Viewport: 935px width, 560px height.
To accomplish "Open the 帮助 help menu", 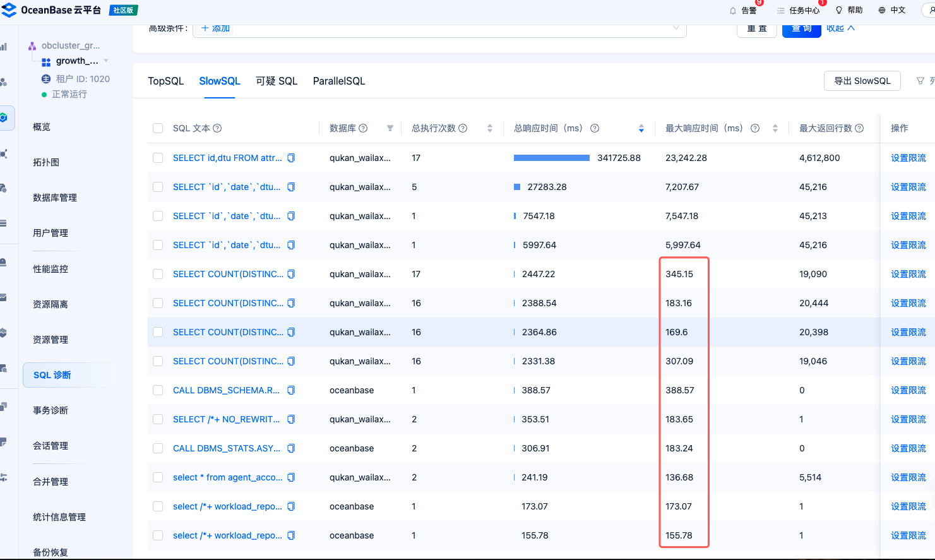I will tap(849, 10).
